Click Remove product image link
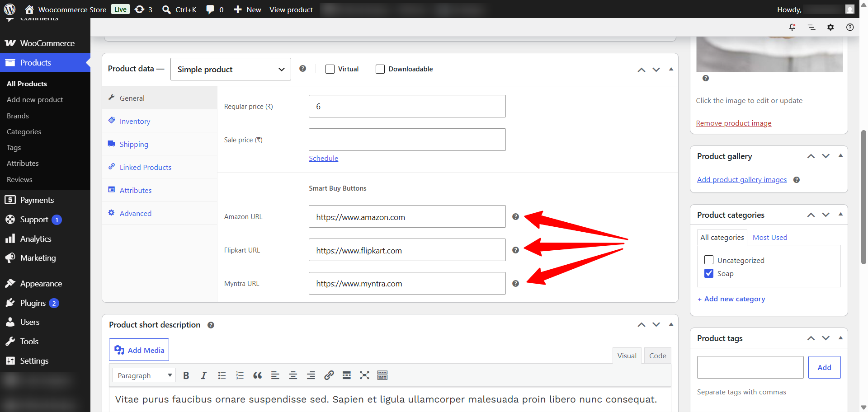The image size is (868, 412). click(x=734, y=123)
